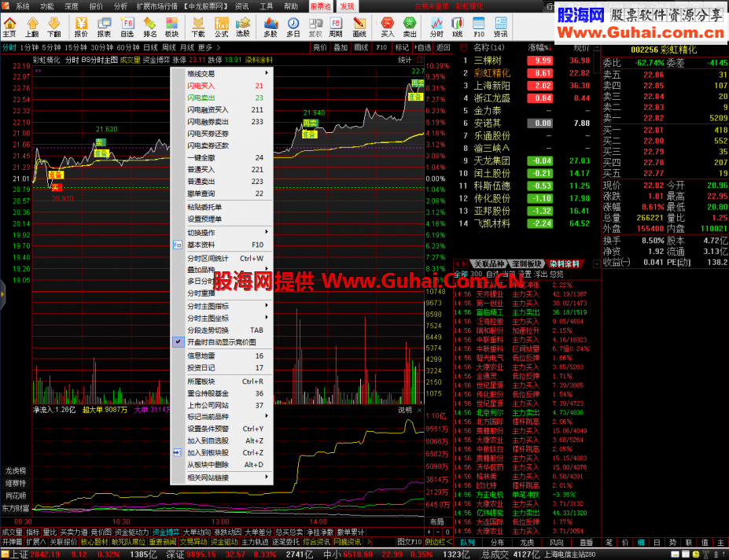
Task: Open the 排名 ranking icon
Action: 149,27
